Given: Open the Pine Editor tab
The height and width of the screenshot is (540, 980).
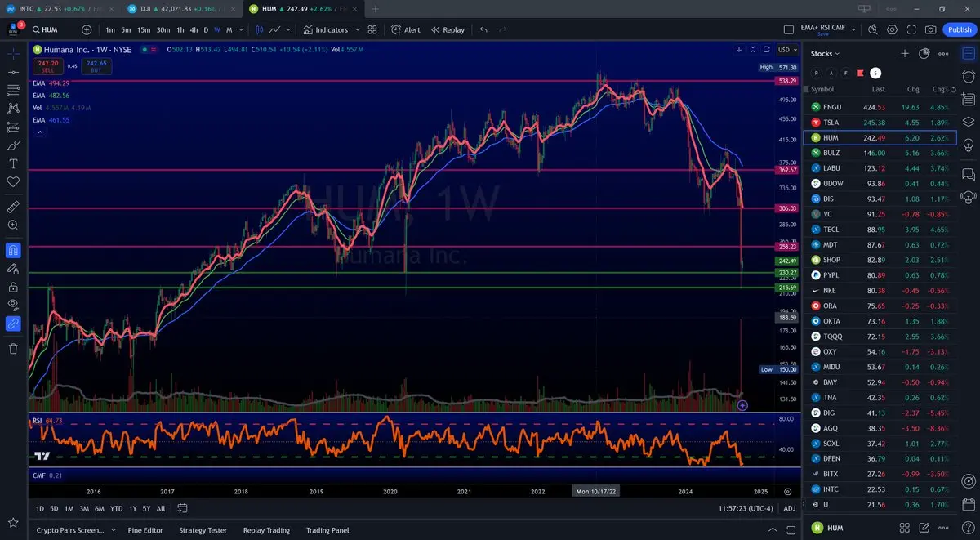Looking at the screenshot, I should (145, 530).
